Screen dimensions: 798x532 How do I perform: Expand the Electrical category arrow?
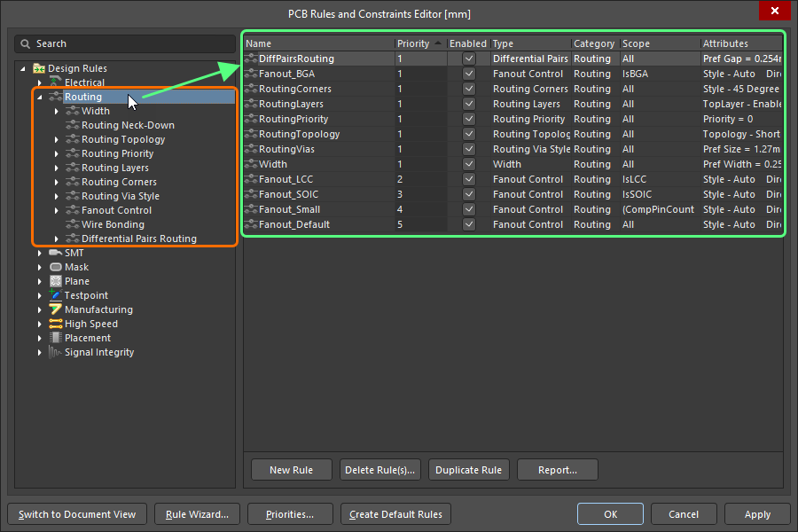click(x=40, y=82)
